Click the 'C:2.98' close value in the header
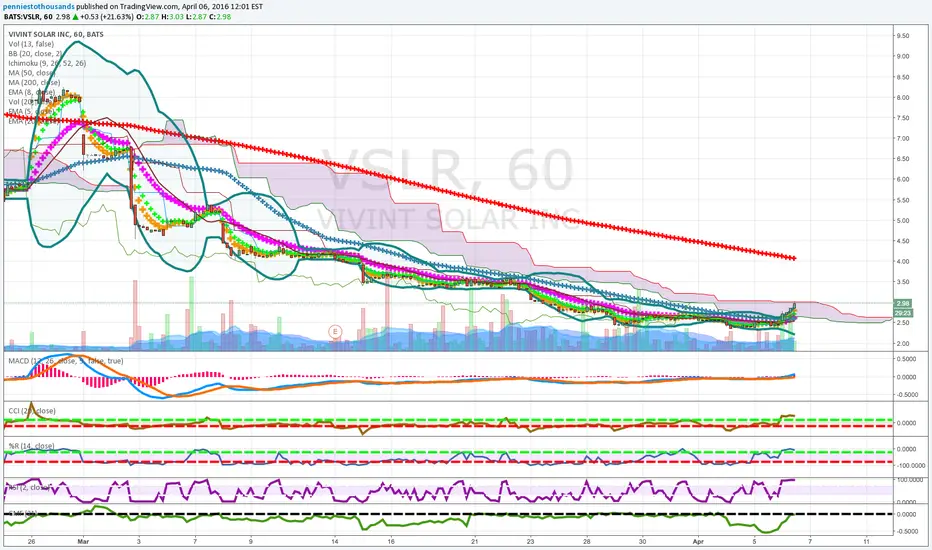Screen dimensions: 932x550 220,17
